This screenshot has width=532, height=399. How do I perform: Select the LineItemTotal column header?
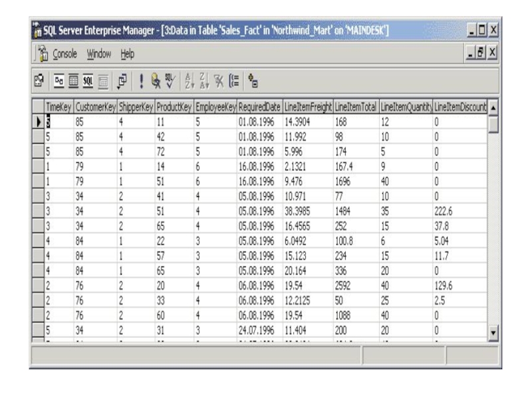click(x=356, y=107)
